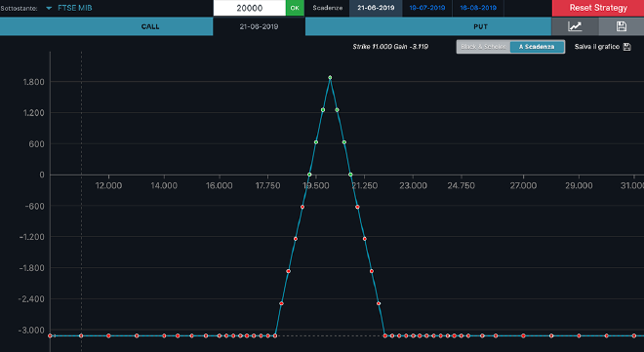The height and width of the screenshot is (352, 644).
Task: Click the left green breakeven point at zero
Action: pyautogui.click(x=309, y=175)
